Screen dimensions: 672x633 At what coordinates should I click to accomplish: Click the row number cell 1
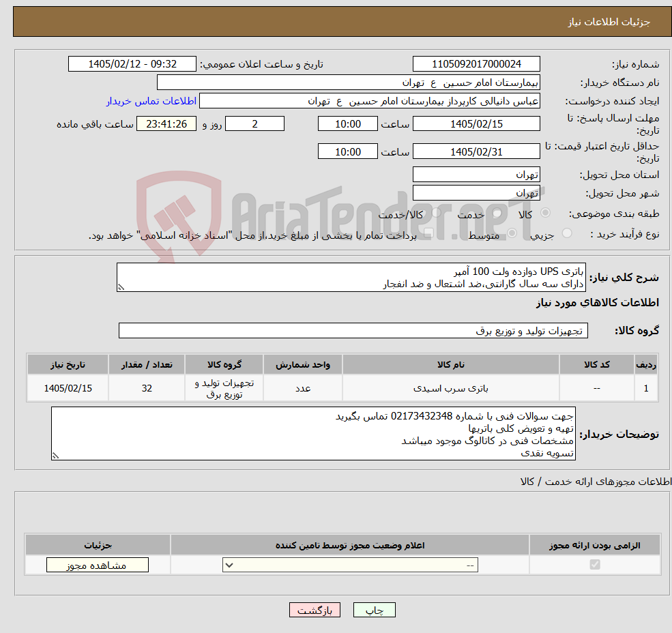pos(646,388)
